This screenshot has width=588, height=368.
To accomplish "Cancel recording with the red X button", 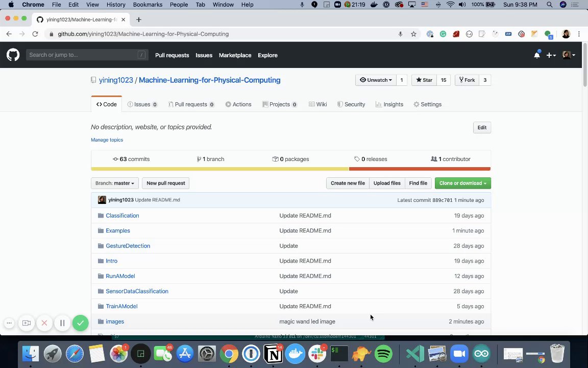I will (x=44, y=323).
